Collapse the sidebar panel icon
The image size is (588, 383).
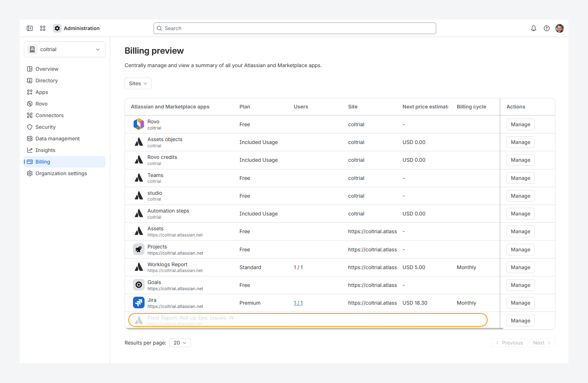coord(30,28)
